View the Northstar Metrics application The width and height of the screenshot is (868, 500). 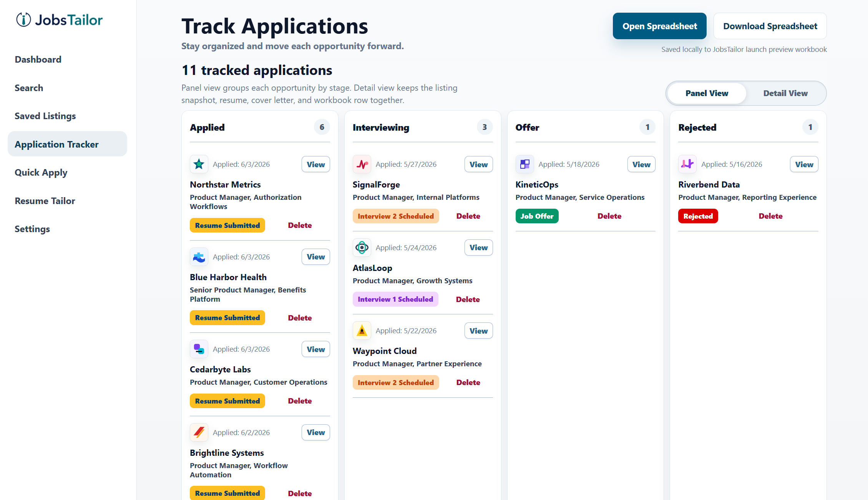316,164
